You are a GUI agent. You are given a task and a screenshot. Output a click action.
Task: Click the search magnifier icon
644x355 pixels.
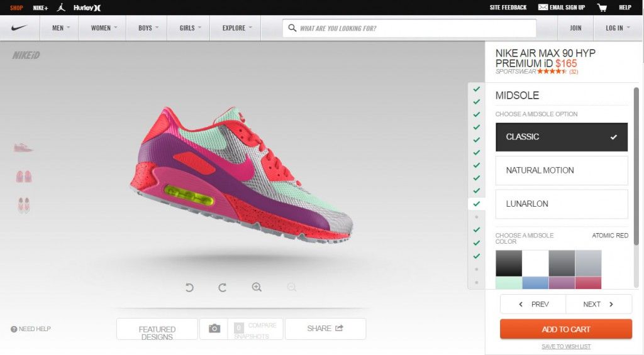[292, 28]
